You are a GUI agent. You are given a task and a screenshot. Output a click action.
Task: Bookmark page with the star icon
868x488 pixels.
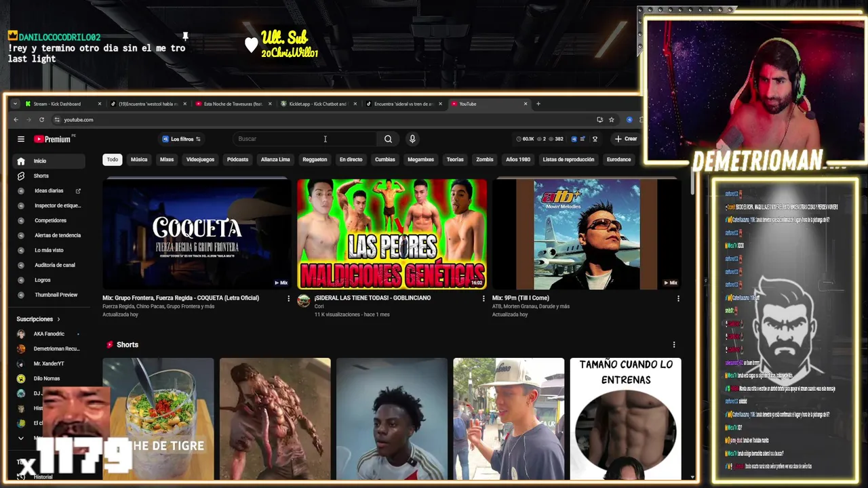pyautogui.click(x=611, y=120)
